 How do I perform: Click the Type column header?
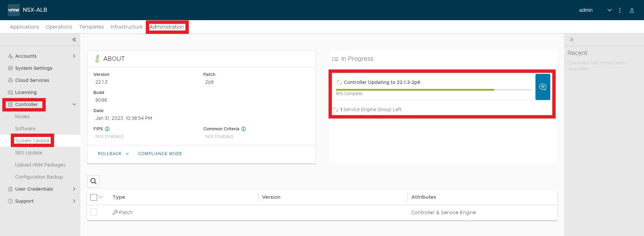click(119, 197)
